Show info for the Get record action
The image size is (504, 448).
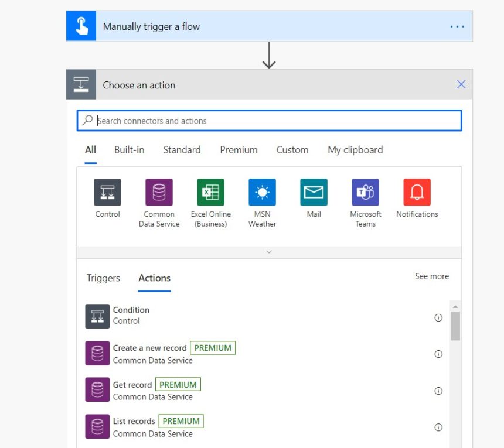438,391
